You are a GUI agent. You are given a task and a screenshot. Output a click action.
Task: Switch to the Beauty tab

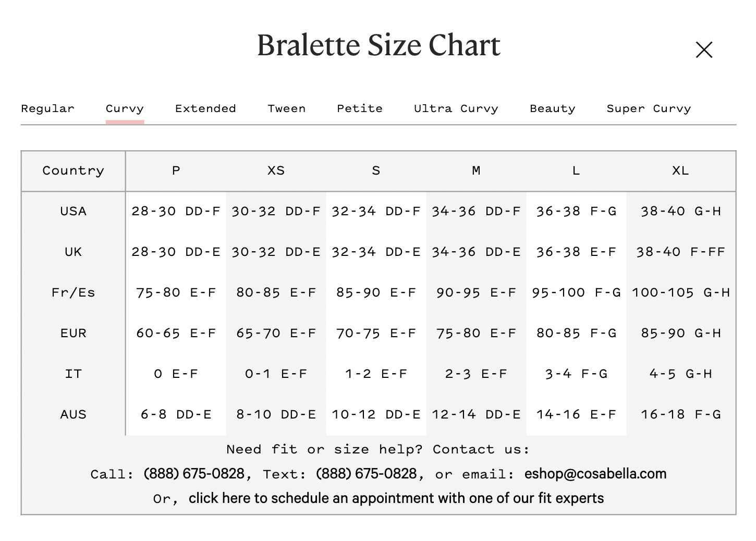click(552, 108)
